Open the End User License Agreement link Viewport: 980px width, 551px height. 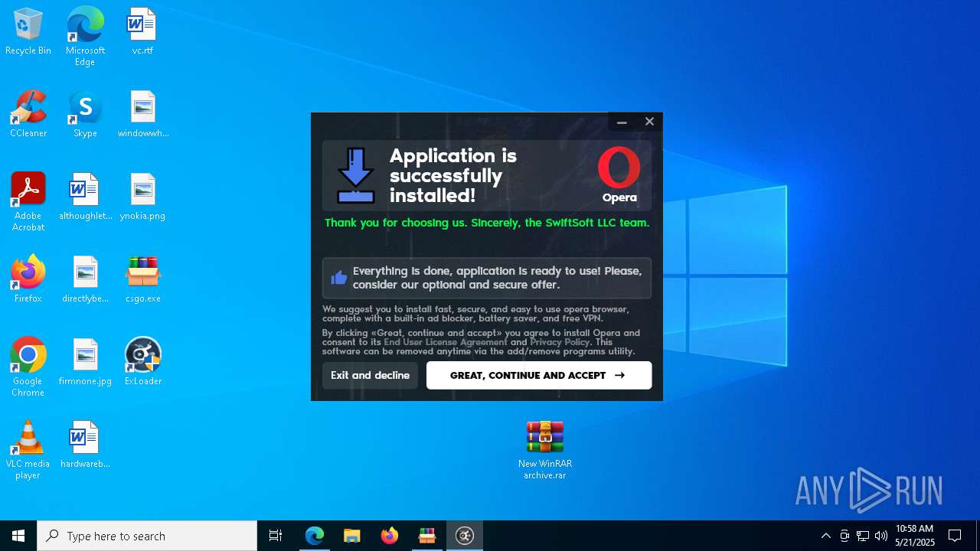446,342
